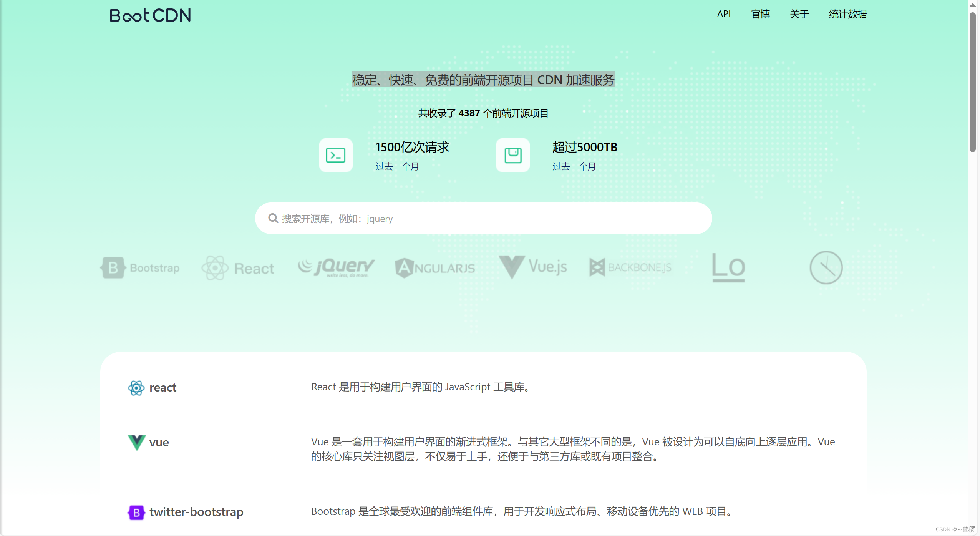This screenshot has width=980, height=536.
Task: Click the page vertical scrollbar thumb
Action: click(x=973, y=82)
